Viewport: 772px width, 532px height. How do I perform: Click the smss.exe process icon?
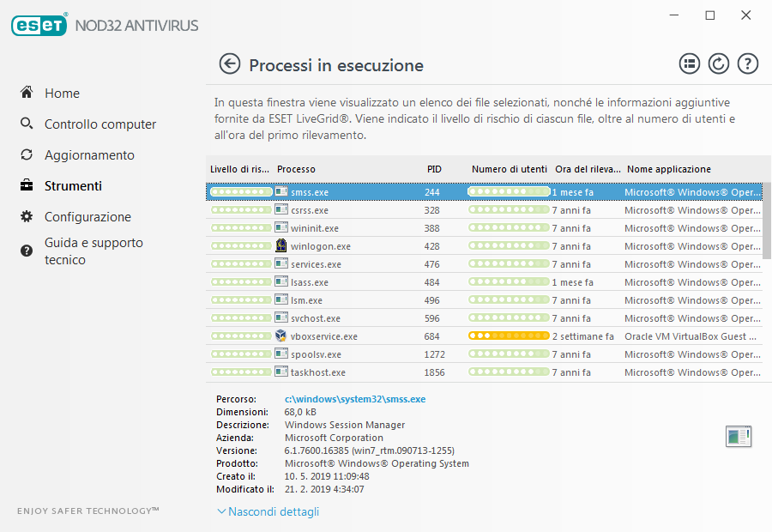click(x=281, y=191)
